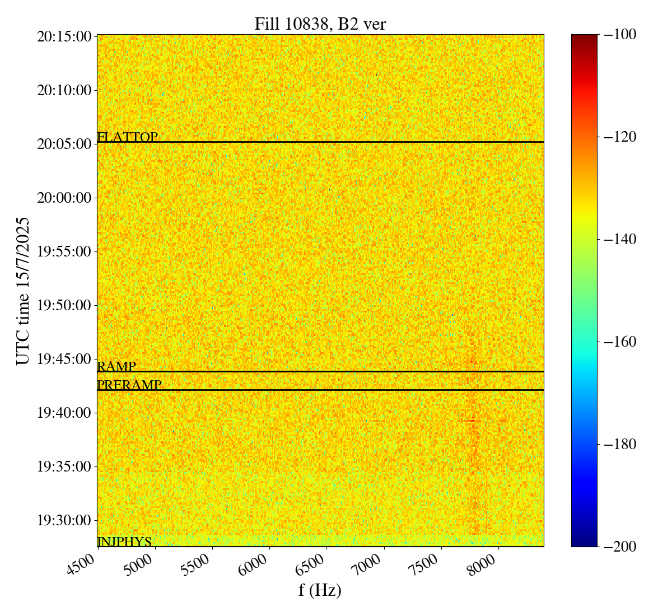Select the RAMP marker label
Image resolution: width=672 pixels, height=616 pixels.
(116, 366)
